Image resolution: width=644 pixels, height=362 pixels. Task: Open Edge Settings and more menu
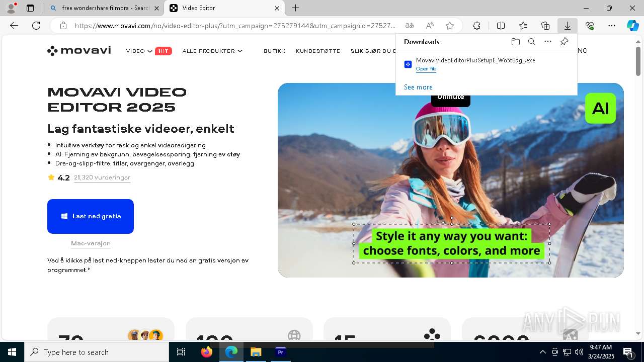[612, 26]
